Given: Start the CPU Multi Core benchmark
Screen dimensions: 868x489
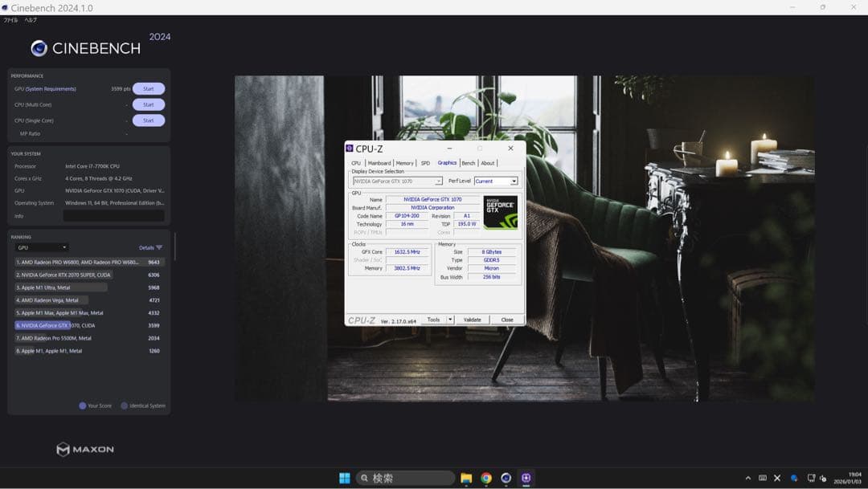Looking at the screenshot, I should pyautogui.click(x=148, y=104).
